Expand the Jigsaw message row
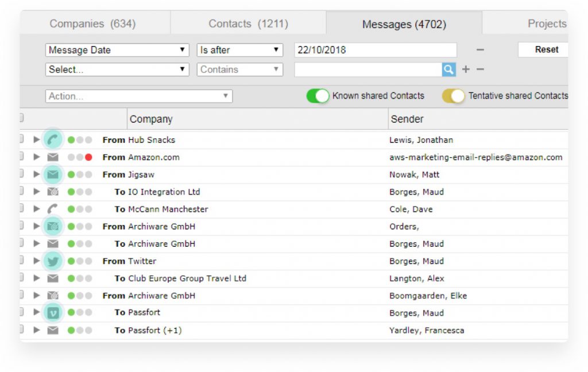This screenshot has width=588, height=372. (36, 175)
